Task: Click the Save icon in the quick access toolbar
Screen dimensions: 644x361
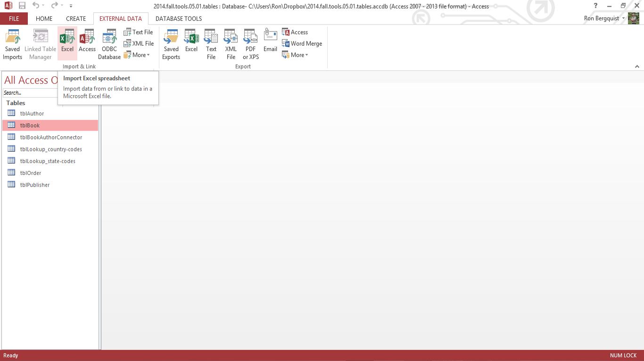Action: tap(22, 6)
